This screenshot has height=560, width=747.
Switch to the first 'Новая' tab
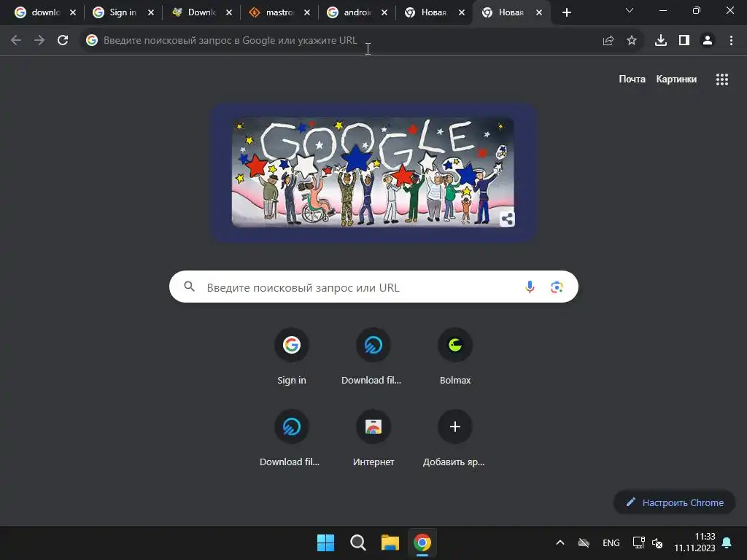[x=429, y=13]
